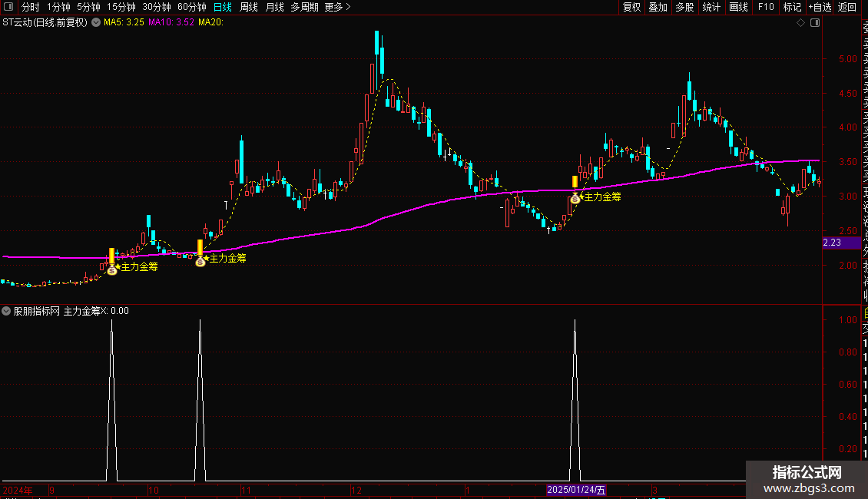The height and width of the screenshot is (499, 868).
Task: Switch to 月线 monthly chart
Action: coord(274,7)
